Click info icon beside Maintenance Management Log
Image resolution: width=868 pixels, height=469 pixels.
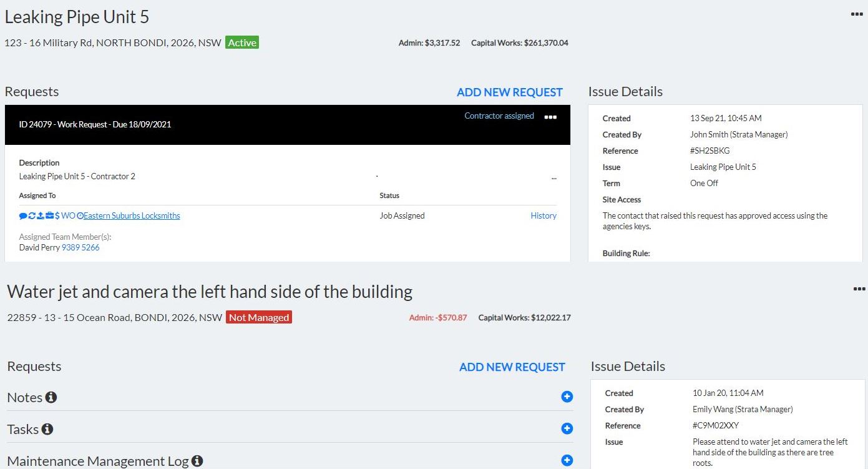tap(197, 461)
